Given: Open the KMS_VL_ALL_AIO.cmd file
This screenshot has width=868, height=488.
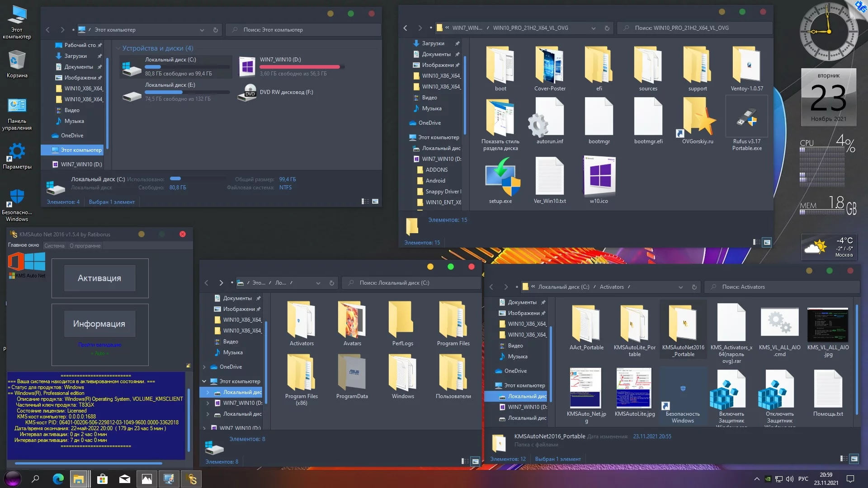Looking at the screenshot, I should click(x=779, y=323).
